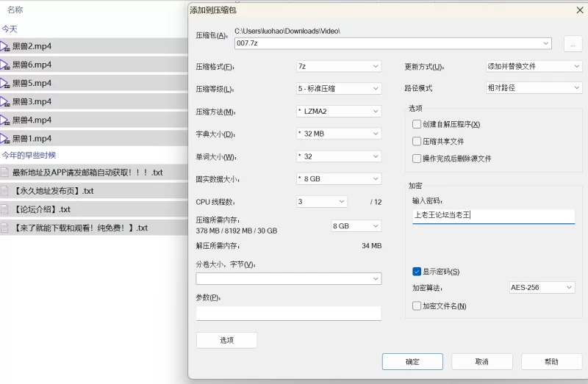
Task: Open 压缩方法 LZMA2 dropdown
Action: coord(339,112)
